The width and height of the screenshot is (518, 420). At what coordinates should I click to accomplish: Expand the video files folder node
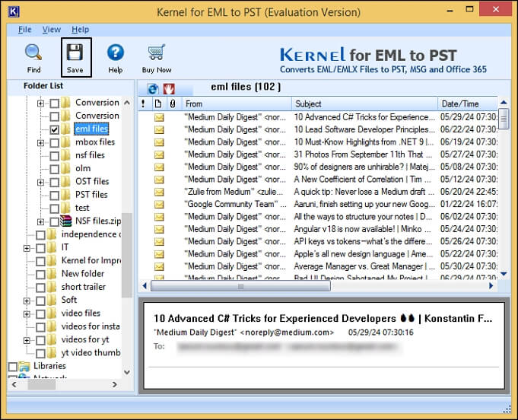(27, 313)
